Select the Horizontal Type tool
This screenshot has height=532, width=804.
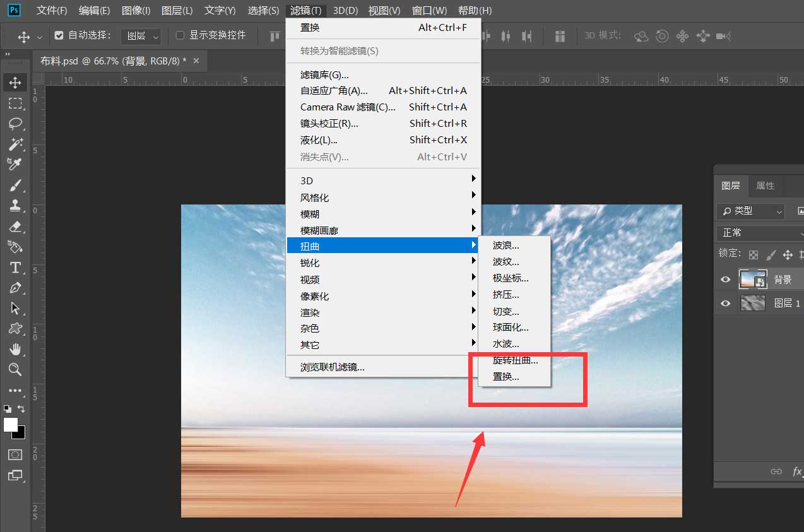pyautogui.click(x=15, y=268)
